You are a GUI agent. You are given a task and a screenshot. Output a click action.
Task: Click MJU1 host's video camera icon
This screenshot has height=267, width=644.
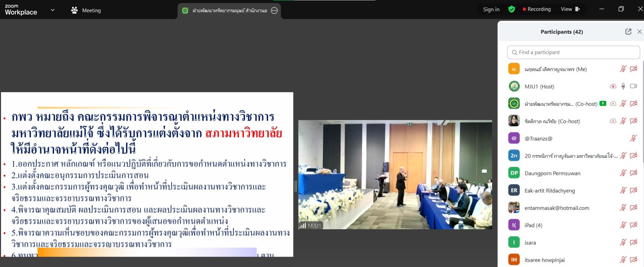point(633,86)
